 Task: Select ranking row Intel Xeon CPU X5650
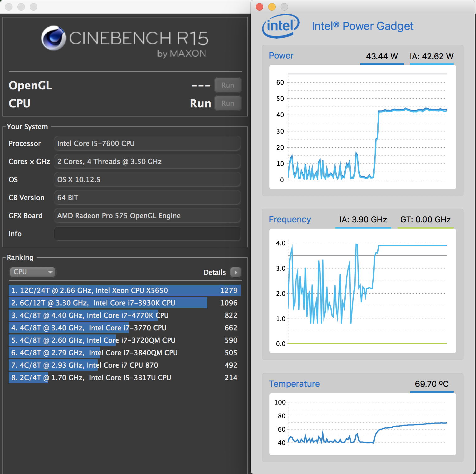pos(125,290)
